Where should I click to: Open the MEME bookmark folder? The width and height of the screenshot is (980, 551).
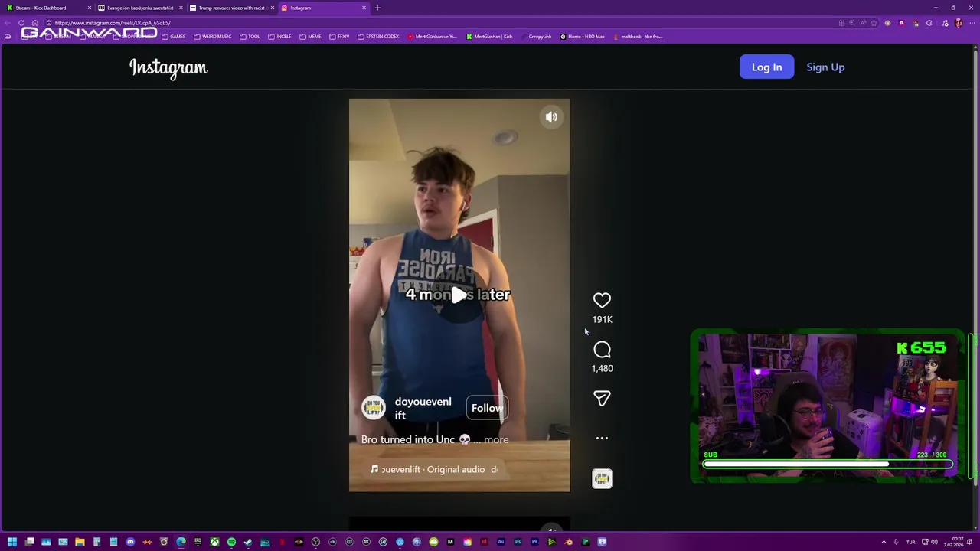point(310,37)
